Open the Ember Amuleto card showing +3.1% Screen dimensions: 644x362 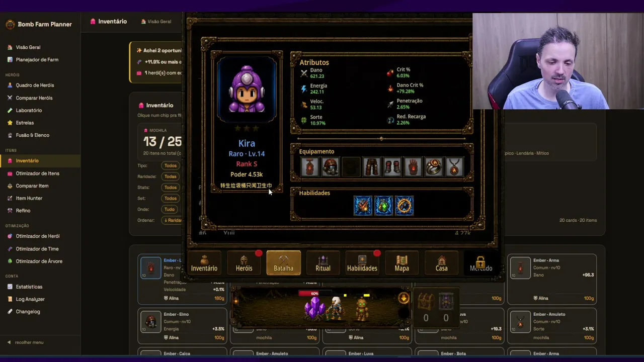pos(552,325)
